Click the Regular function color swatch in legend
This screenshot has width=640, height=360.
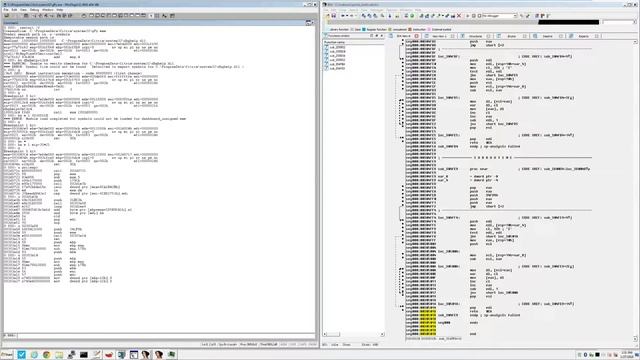364,29
